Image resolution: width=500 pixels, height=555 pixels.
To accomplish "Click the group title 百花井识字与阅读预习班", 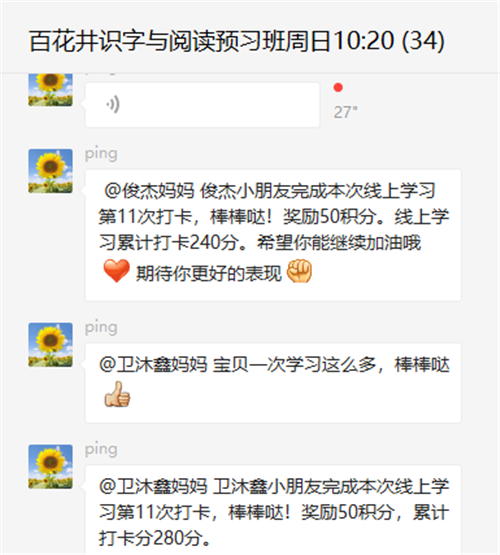I will tap(179, 41).
